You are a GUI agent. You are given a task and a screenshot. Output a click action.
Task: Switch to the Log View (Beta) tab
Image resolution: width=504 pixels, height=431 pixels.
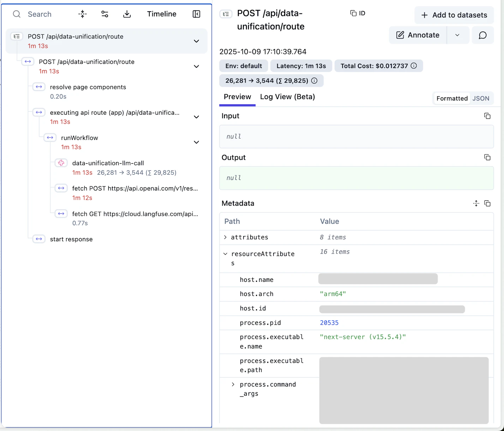coord(287,97)
